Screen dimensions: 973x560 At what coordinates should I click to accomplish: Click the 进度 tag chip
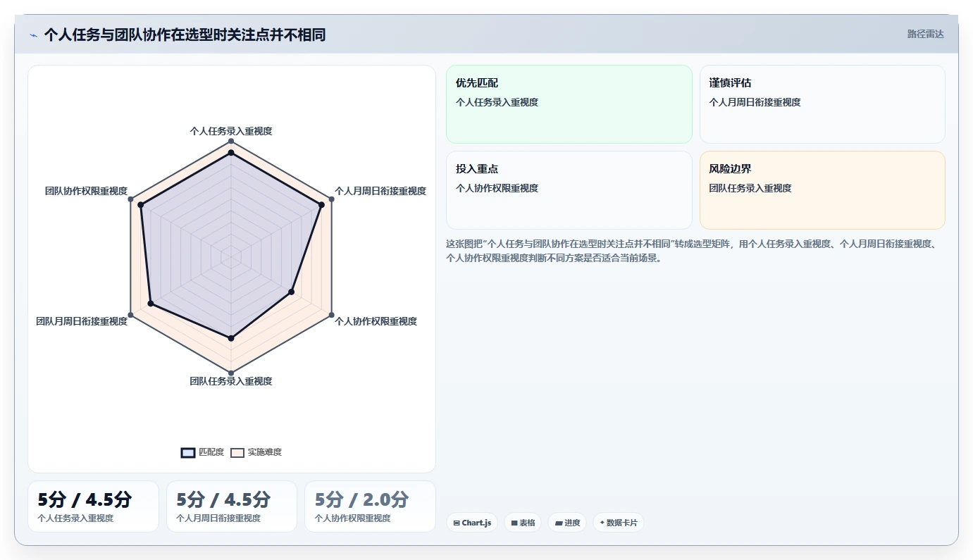567,523
